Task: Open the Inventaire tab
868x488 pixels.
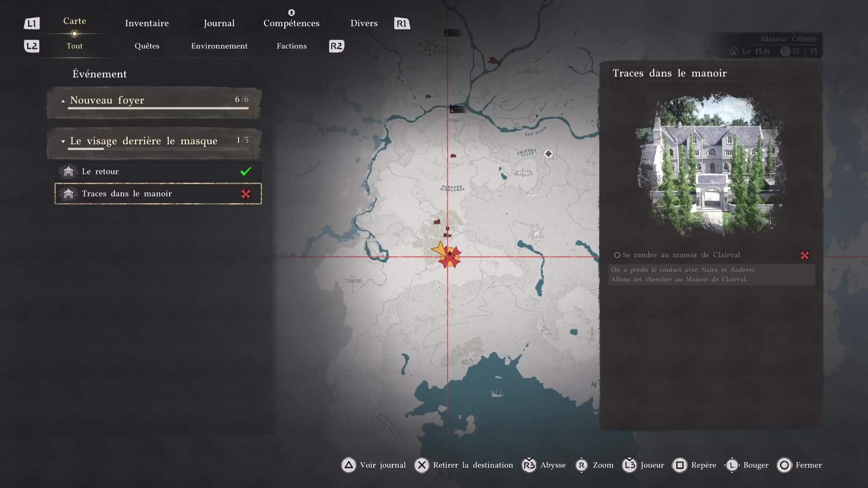Action: pyautogui.click(x=146, y=23)
